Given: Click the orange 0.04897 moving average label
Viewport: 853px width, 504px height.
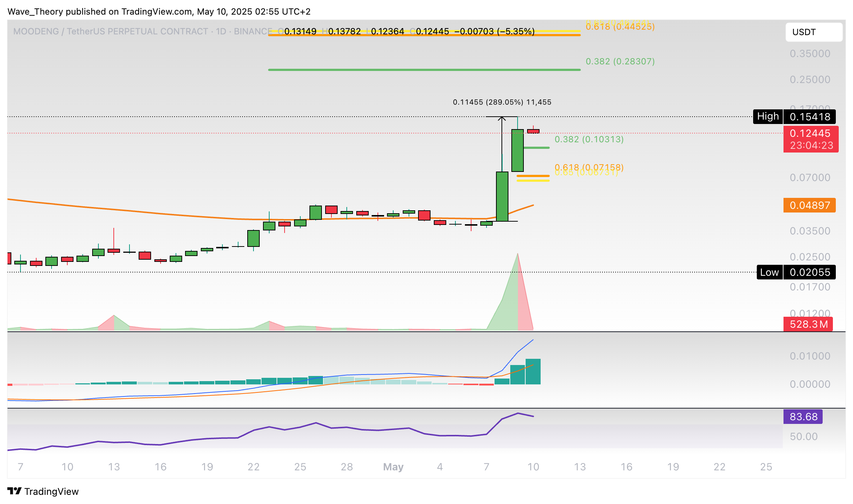Looking at the screenshot, I should [x=809, y=205].
